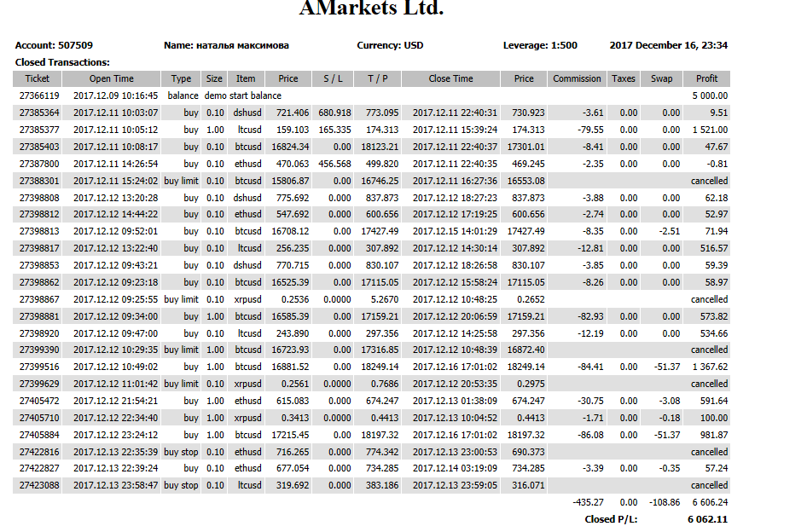
Task: Select the Currency: USD text
Action: (x=390, y=45)
